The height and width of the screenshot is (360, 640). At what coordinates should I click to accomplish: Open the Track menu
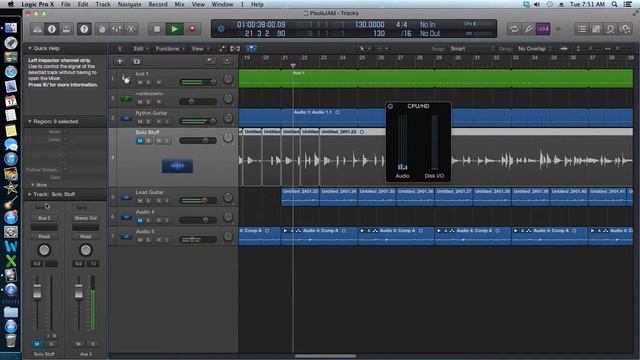click(x=103, y=4)
